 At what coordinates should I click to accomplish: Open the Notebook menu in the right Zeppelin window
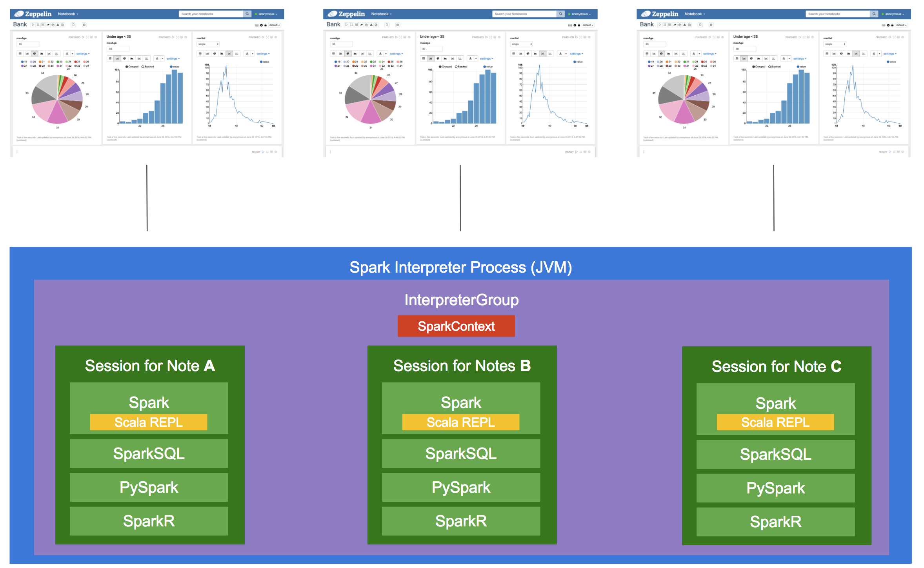click(695, 14)
